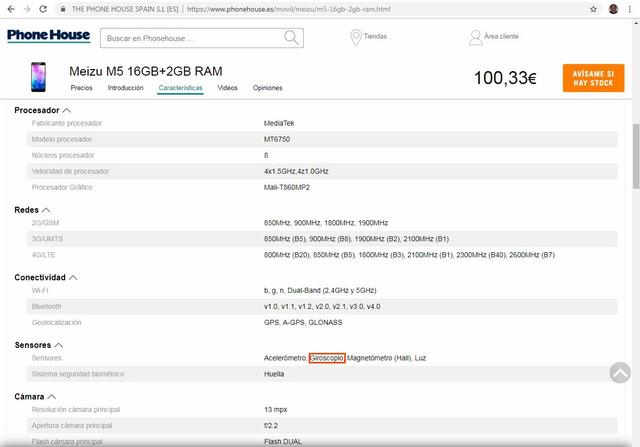Image resolution: width=640 pixels, height=447 pixels.
Task: Switch to the Precios tab
Action: pyautogui.click(x=81, y=88)
